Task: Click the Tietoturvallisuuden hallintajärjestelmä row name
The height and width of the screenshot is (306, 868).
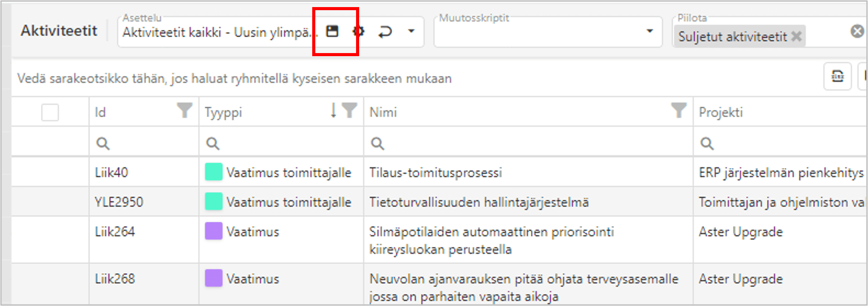Action: (479, 202)
